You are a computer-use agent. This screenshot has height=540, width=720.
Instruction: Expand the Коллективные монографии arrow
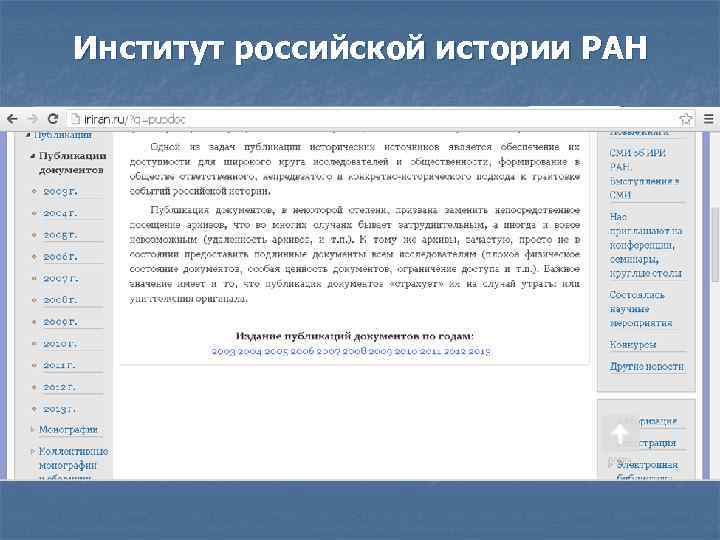pyautogui.click(x=33, y=452)
